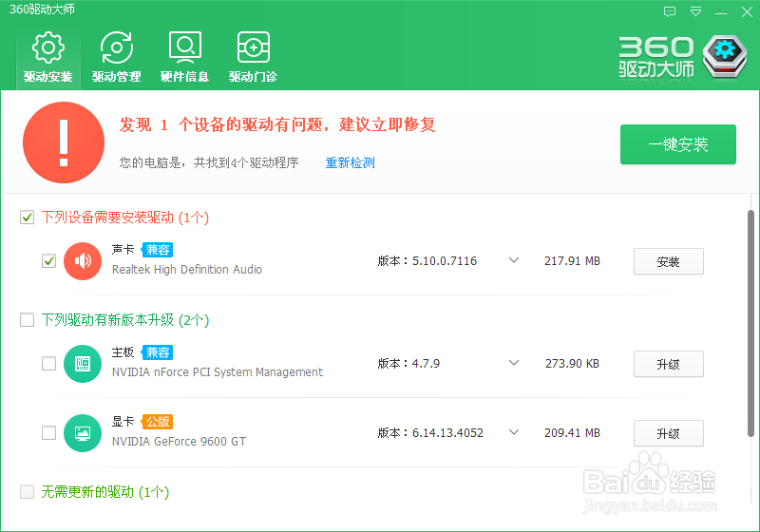760x532 pixels.
Task: Click the 兼容 badge next to 主板
Action: click(158, 352)
